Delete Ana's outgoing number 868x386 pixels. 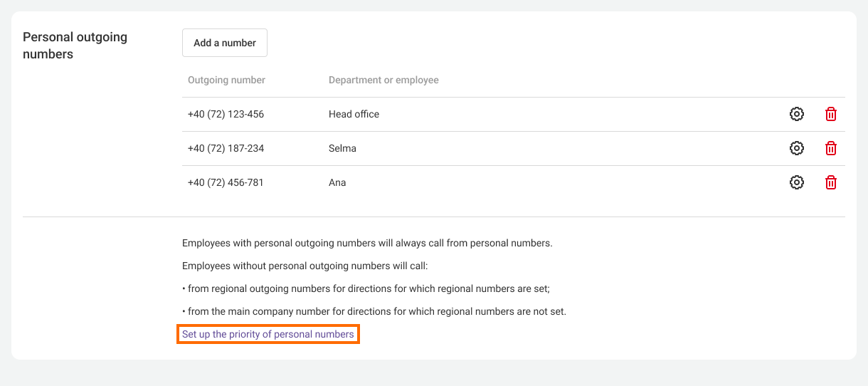coord(830,182)
